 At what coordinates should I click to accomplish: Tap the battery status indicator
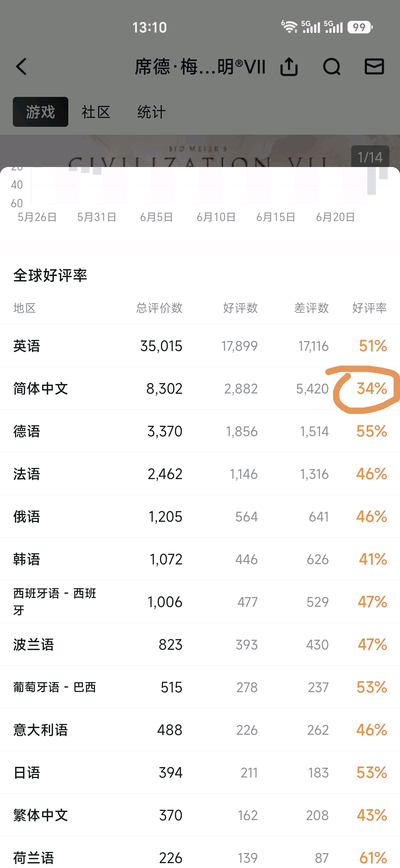coord(360,27)
